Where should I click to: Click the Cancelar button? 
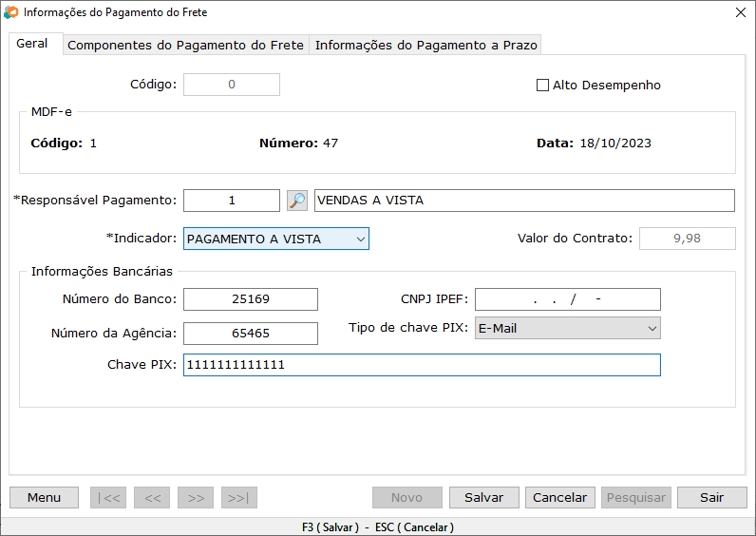[559, 497]
